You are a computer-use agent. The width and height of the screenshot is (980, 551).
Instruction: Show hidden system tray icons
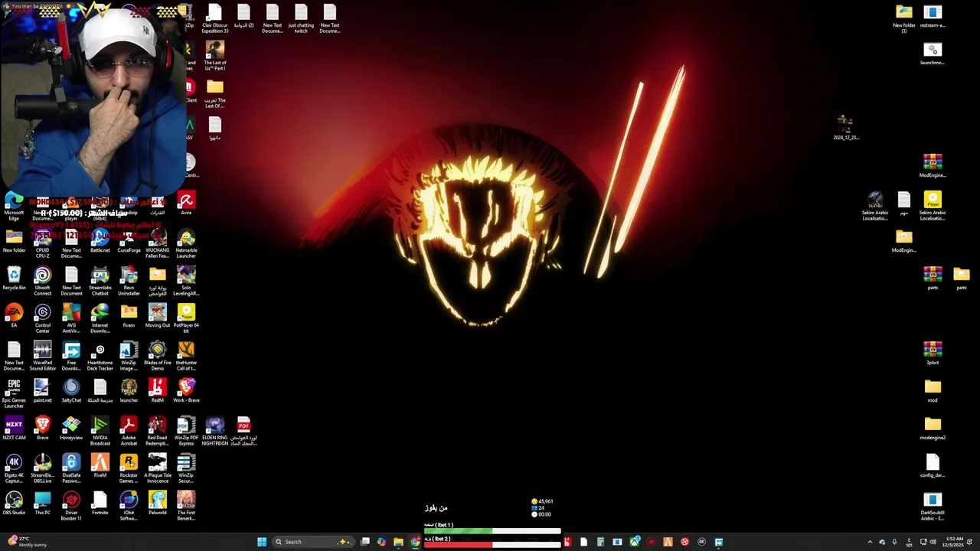click(x=870, y=542)
